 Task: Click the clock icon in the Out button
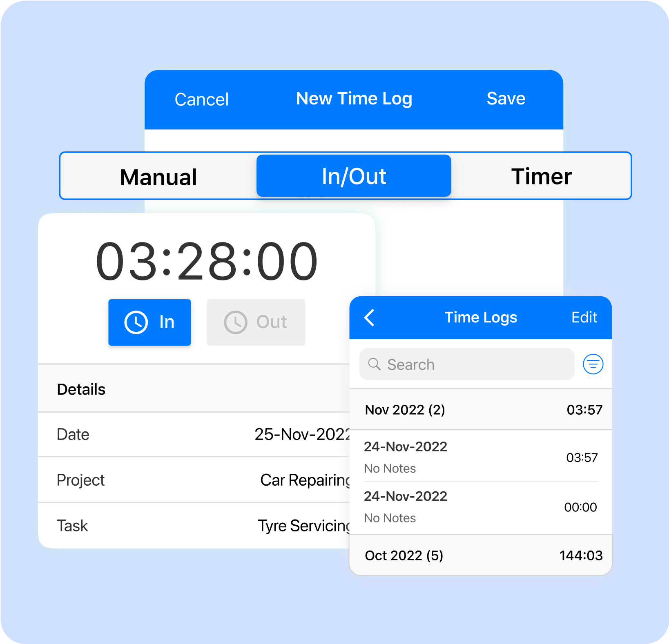[x=236, y=322]
